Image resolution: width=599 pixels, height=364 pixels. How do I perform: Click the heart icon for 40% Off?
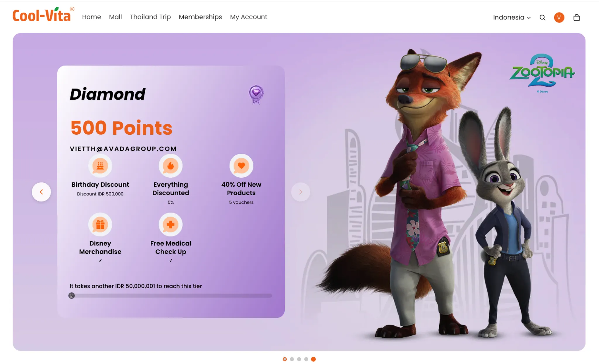point(241,166)
